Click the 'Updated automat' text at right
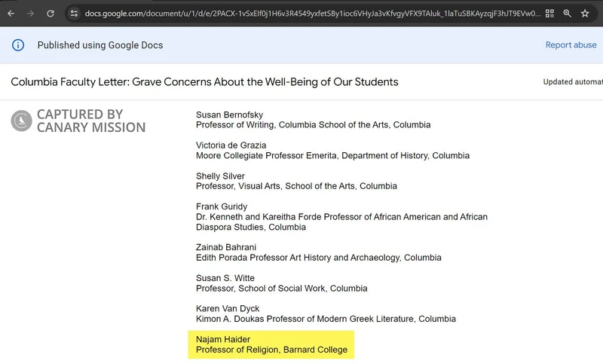The width and height of the screenshot is (603, 364). click(573, 82)
